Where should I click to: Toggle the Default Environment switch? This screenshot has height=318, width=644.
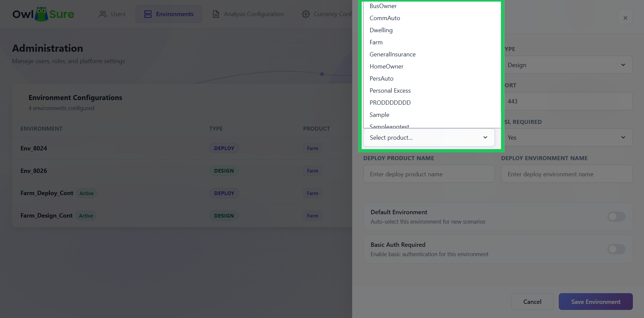pyautogui.click(x=616, y=217)
